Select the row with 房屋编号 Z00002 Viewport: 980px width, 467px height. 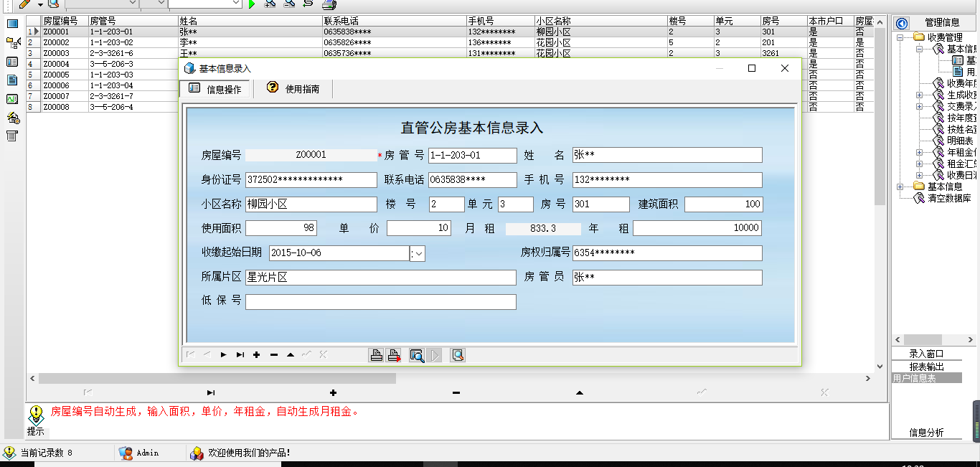[x=450, y=42]
